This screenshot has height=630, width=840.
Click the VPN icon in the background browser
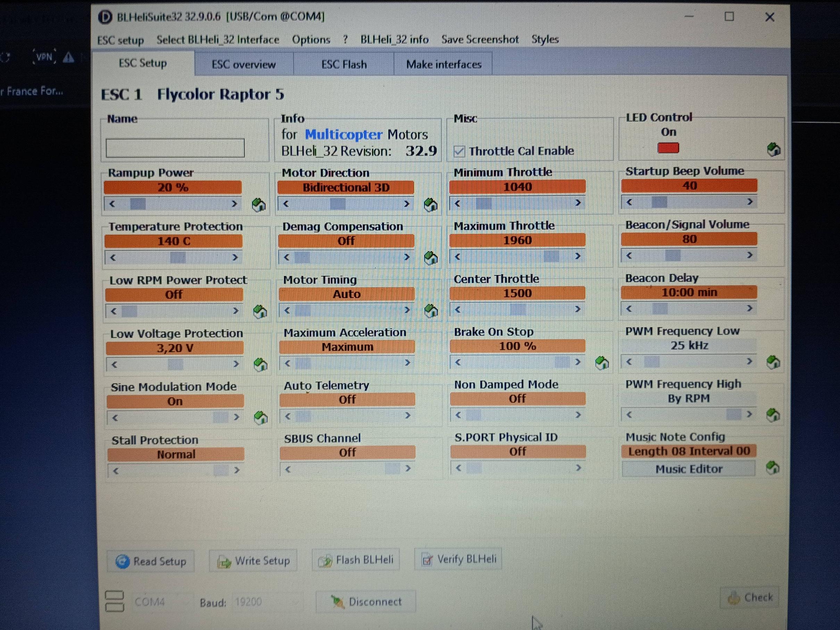tap(44, 57)
